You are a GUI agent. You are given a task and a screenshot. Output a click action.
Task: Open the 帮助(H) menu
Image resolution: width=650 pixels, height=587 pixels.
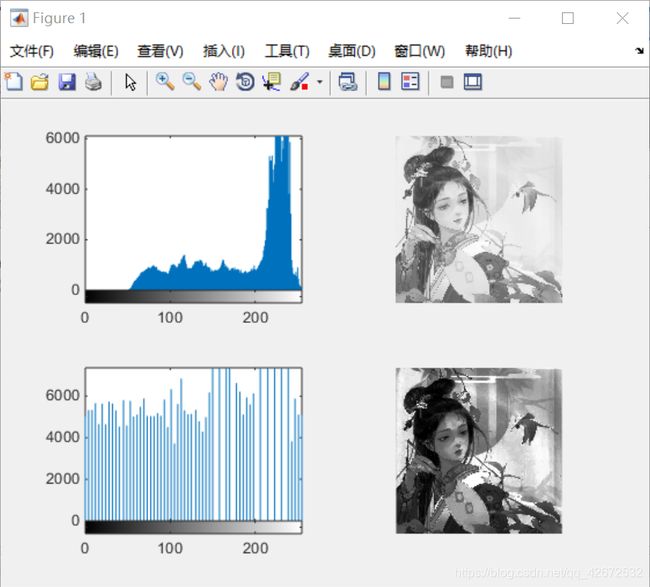tap(488, 51)
